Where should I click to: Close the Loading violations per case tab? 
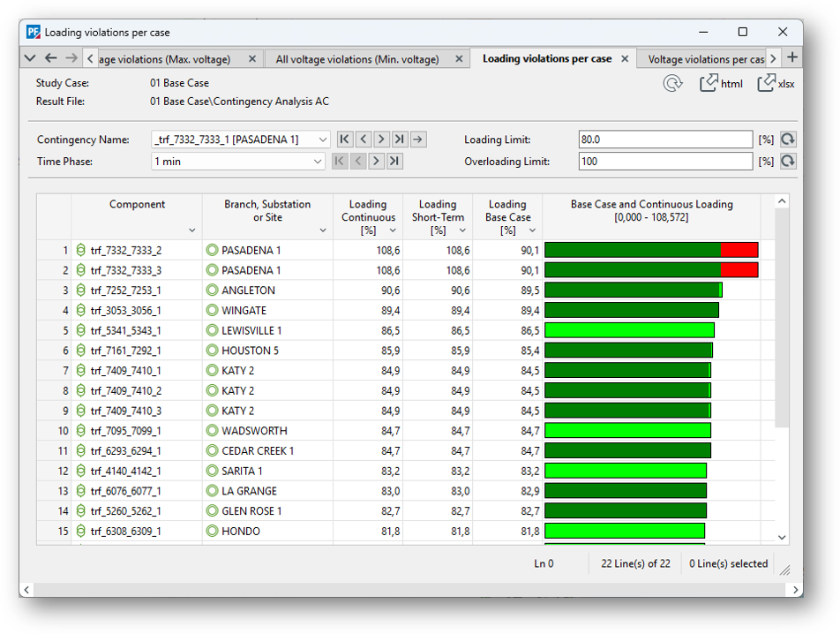pos(625,59)
